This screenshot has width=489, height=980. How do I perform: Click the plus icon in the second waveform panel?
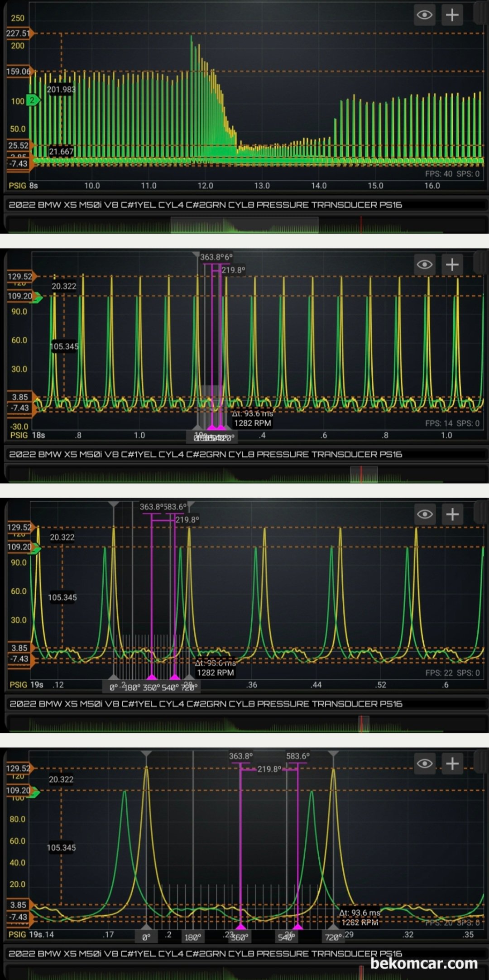point(452,264)
